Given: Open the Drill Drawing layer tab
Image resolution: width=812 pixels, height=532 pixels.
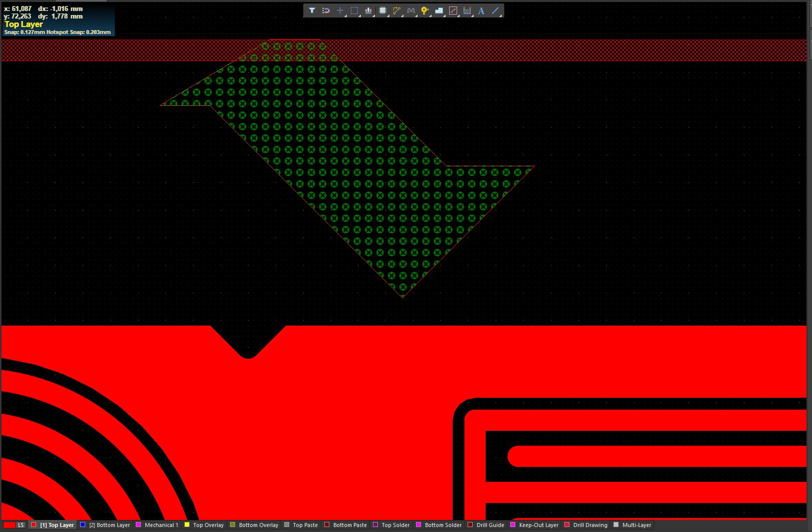Looking at the screenshot, I should tap(586, 525).
